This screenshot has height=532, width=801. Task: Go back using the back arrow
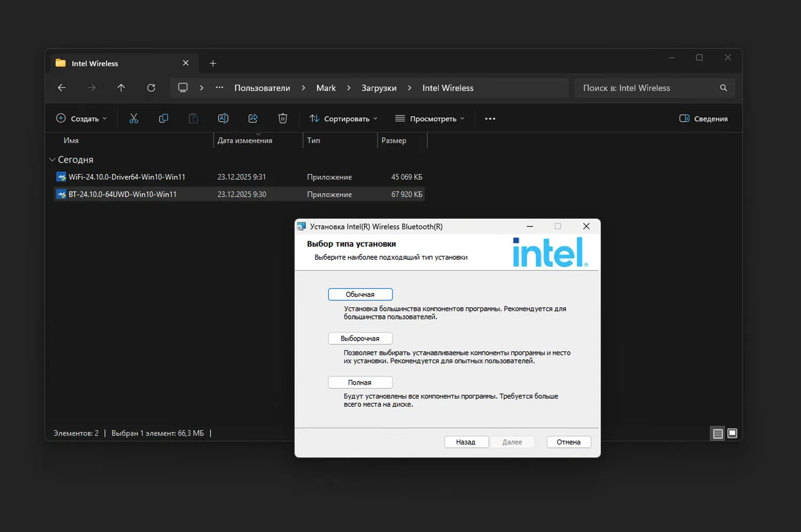(x=61, y=88)
